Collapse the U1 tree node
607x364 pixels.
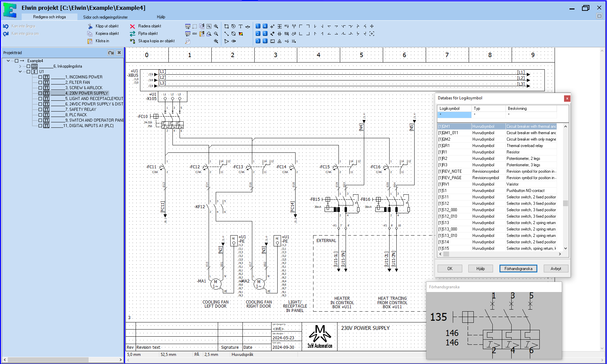(20, 71)
